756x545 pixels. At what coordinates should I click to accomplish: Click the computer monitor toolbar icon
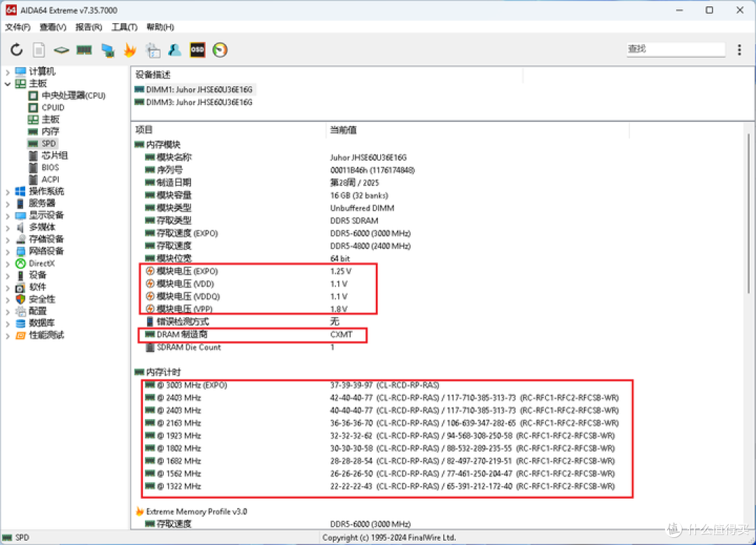point(108,50)
